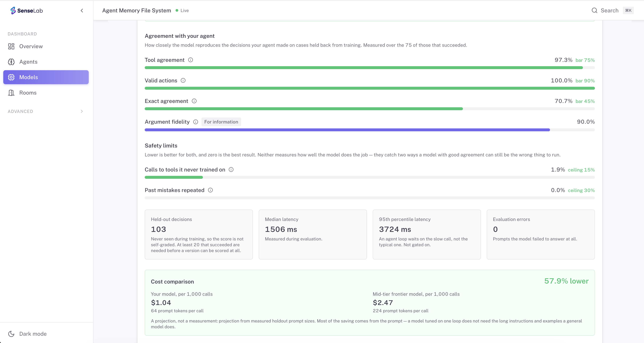Click the SenseLab logo icon
This screenshot has width=644, height=343.
click(13, 11)
